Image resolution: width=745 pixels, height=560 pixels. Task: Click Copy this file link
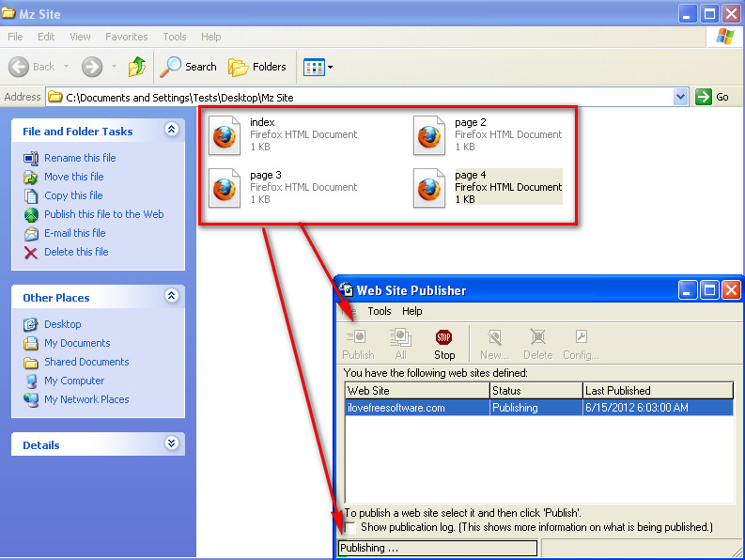click(x=73, y=195)
